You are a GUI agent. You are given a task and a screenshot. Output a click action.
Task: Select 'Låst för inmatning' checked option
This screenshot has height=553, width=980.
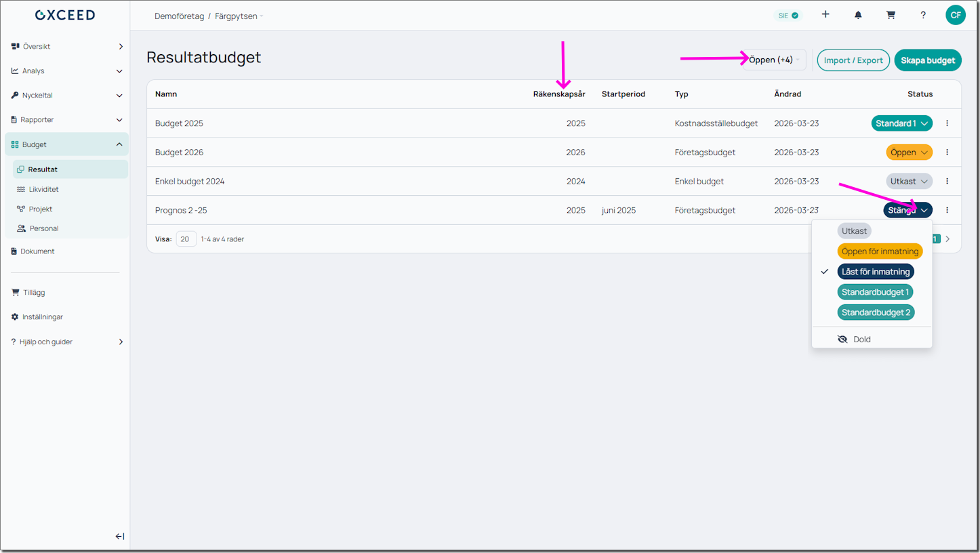click(x=876, y=272)
